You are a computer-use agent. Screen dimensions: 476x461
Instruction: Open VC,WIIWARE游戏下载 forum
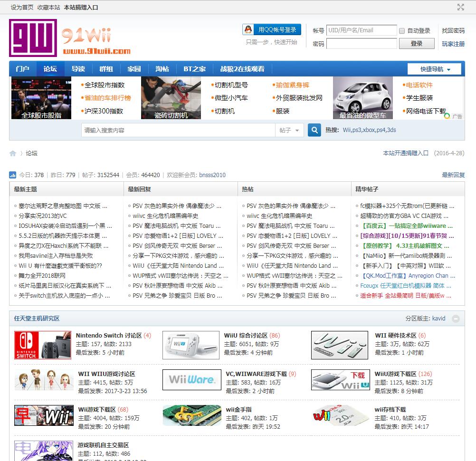tap(256, 374)
